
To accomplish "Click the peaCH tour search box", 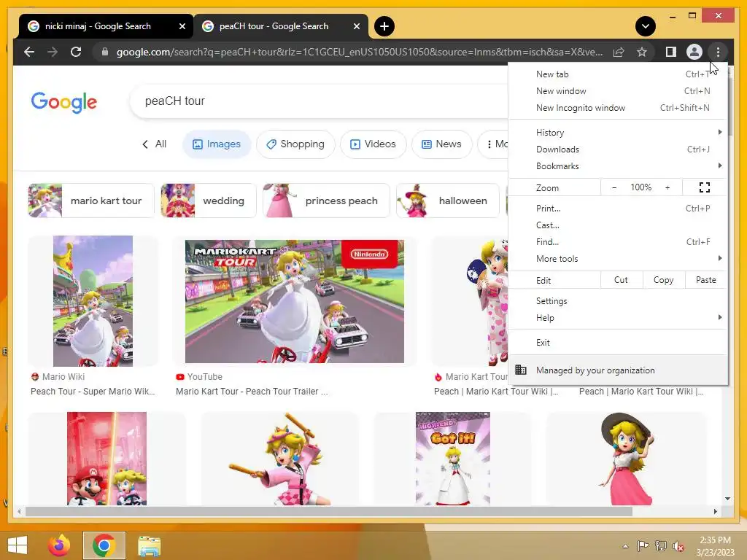I will click(x=320, y=101).
